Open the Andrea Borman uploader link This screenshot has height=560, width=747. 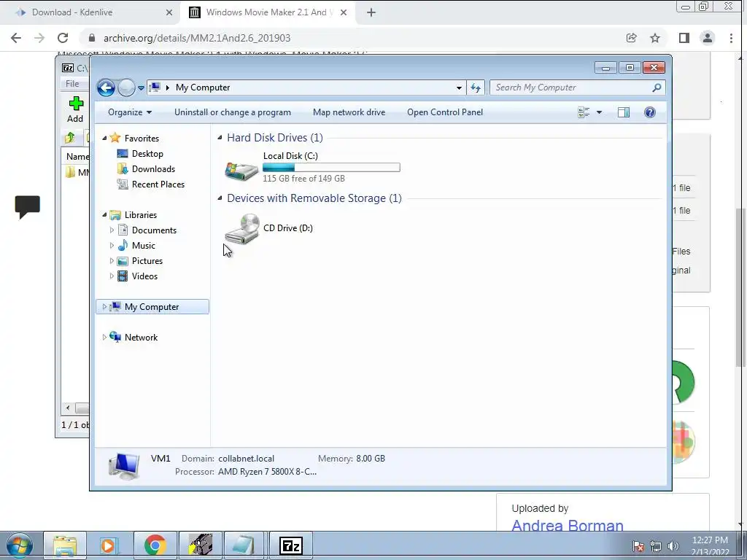568,525
